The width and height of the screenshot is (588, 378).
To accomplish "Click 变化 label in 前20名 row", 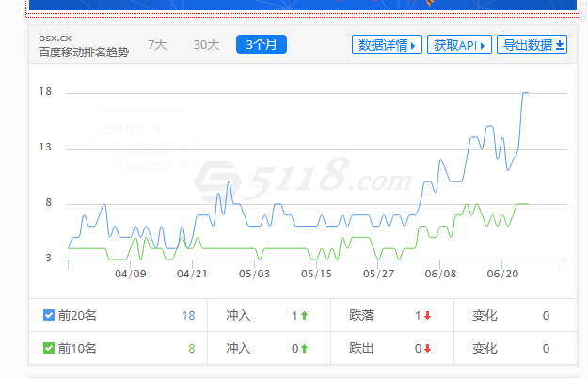I will pyautogui.click(x=485, y=315).
